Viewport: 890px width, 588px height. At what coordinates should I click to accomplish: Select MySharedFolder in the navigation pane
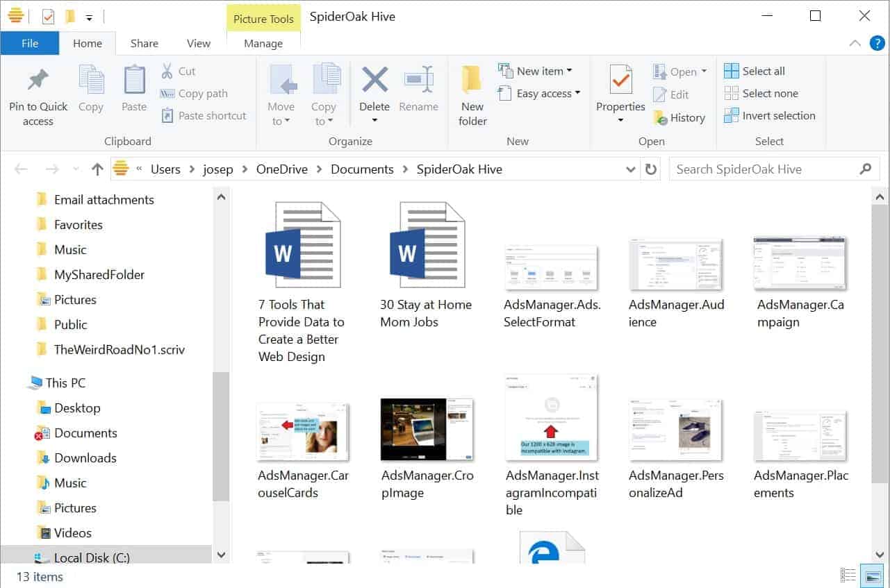coord(99,275)
